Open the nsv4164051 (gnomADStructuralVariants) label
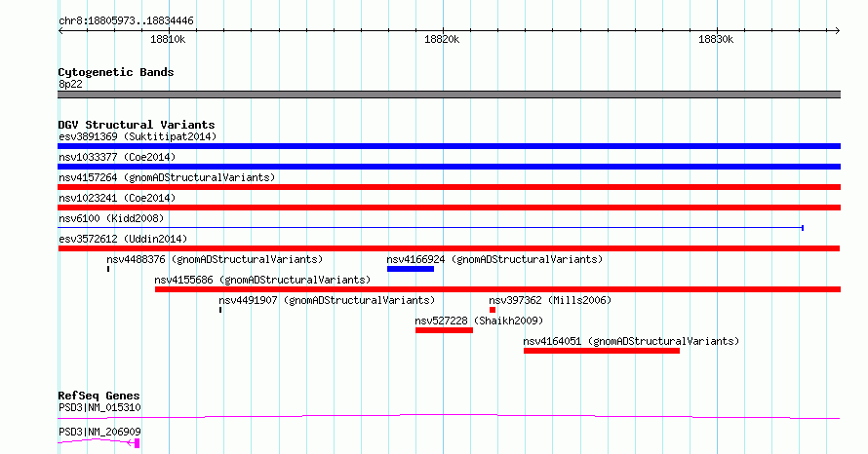The height and width of the screenshot is (454, 868). [x=632, y=341]
